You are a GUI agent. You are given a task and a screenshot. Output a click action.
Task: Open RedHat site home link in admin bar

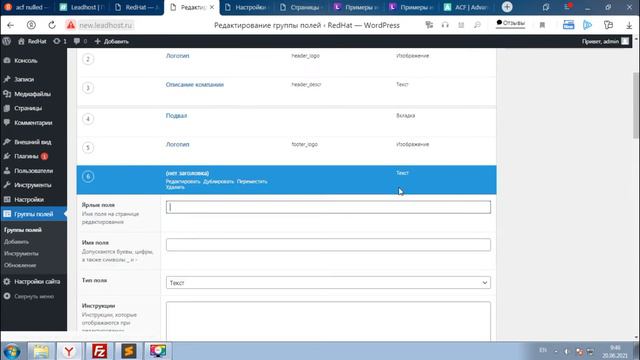point(32,41)
